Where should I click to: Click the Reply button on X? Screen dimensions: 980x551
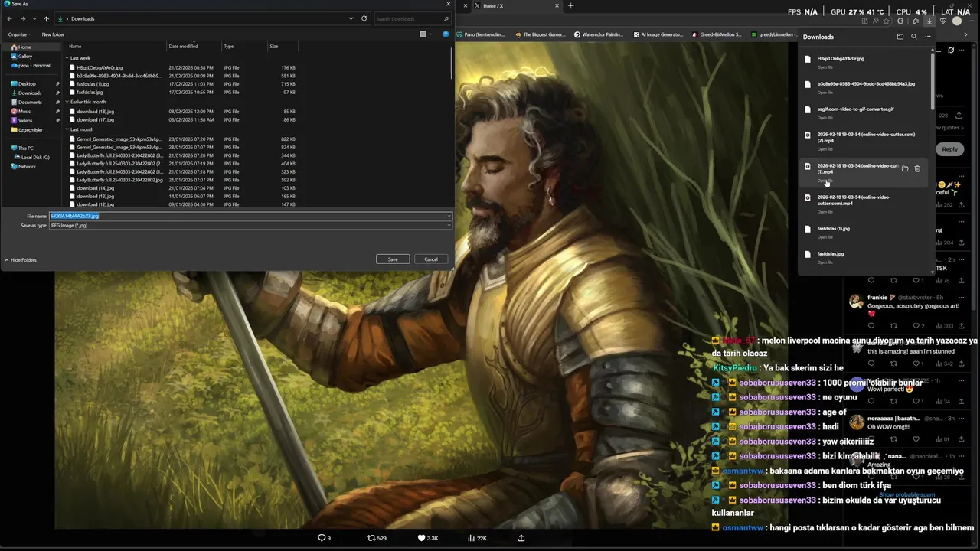point(950,149)
